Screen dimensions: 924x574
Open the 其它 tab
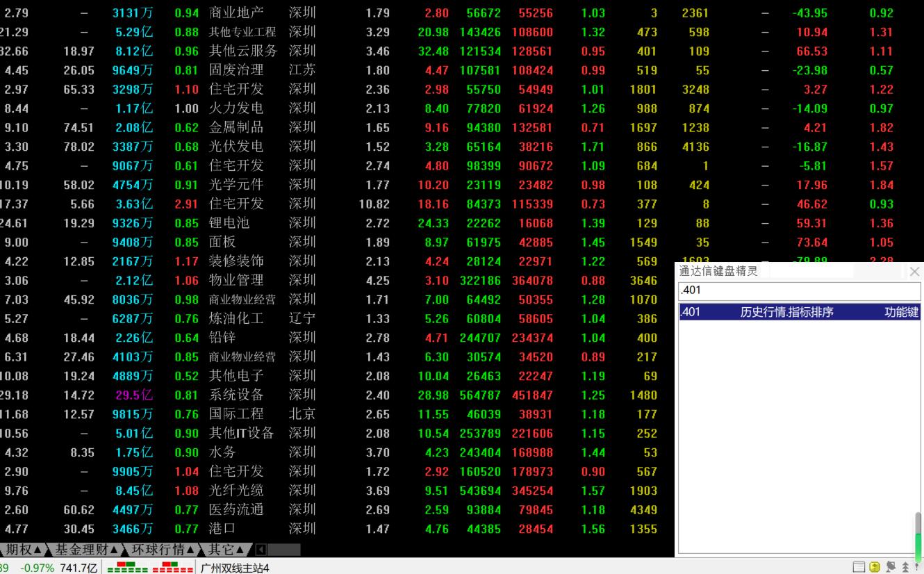pyautogui.click(x=226, y=549)
